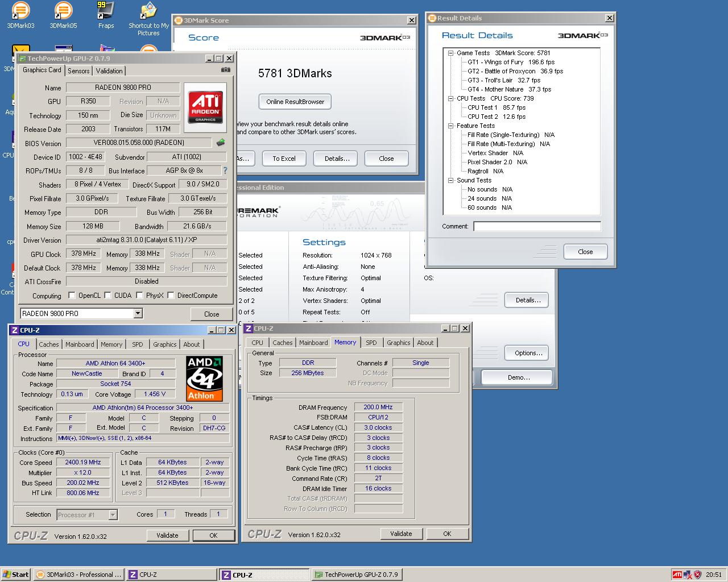This screenshot has height=582, width=728.
Task: Switch to the Sensors tab in GPU-Z
Action: pyautogui.click(x=78, y=71)
